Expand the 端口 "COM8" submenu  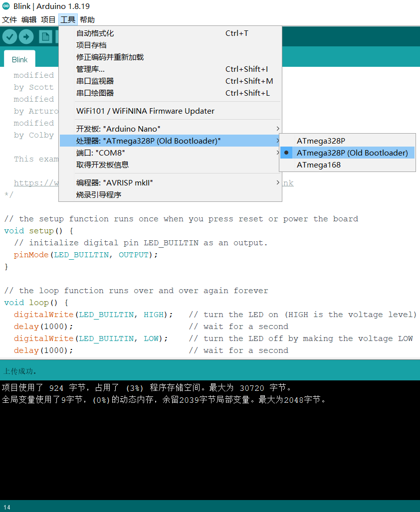[170, 153]
